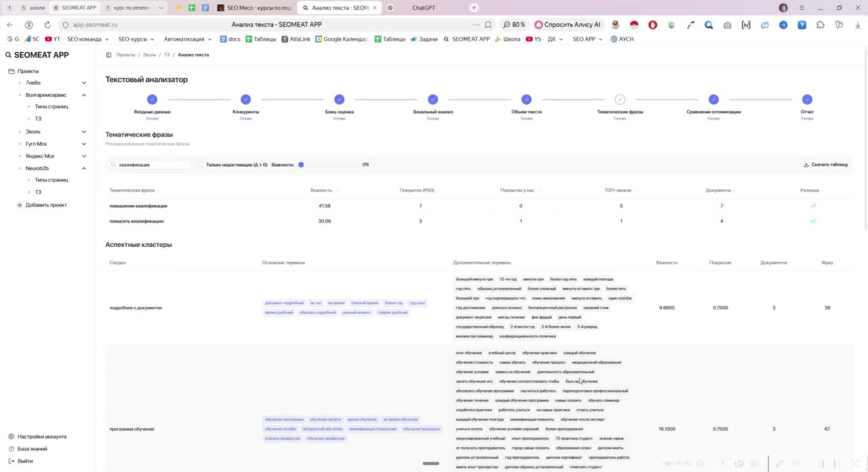Click the подробнее о документах cluster name
868x472 pixels.
[x=136, y=308]
